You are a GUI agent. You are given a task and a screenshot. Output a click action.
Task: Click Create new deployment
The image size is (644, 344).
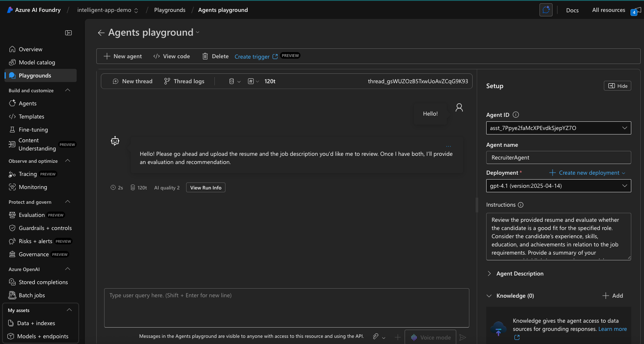(587, 173)
